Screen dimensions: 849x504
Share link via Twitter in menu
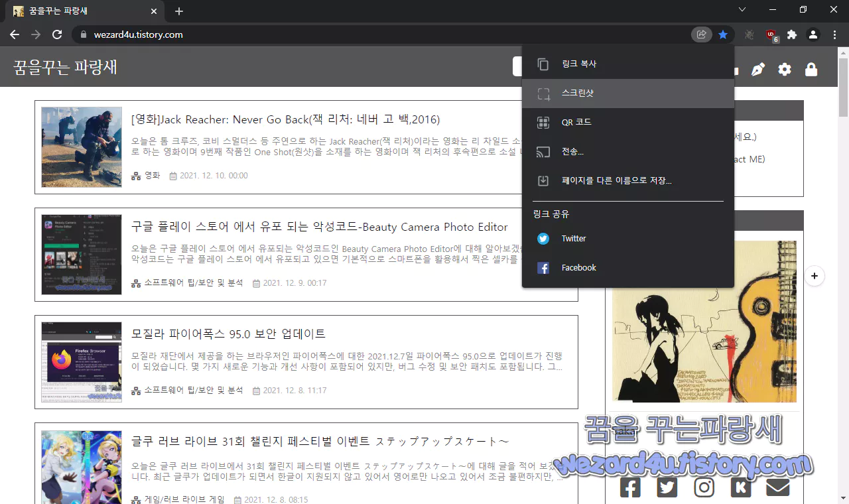[x=628, y=239]
